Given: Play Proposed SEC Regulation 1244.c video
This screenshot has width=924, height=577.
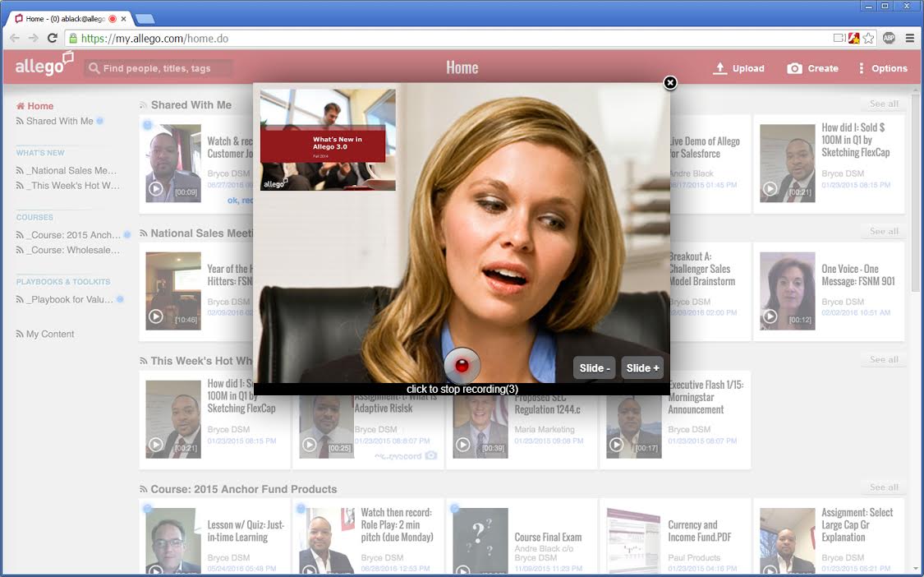Looking at the screenshot, I should (480, 426).
